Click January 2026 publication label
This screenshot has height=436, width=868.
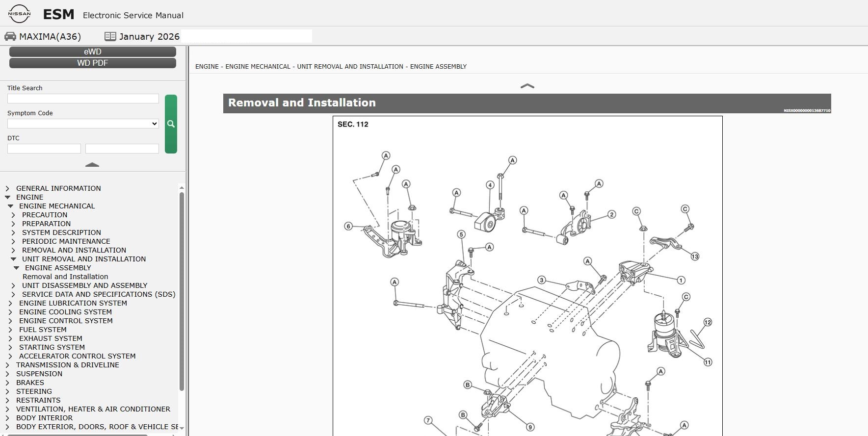149,36
